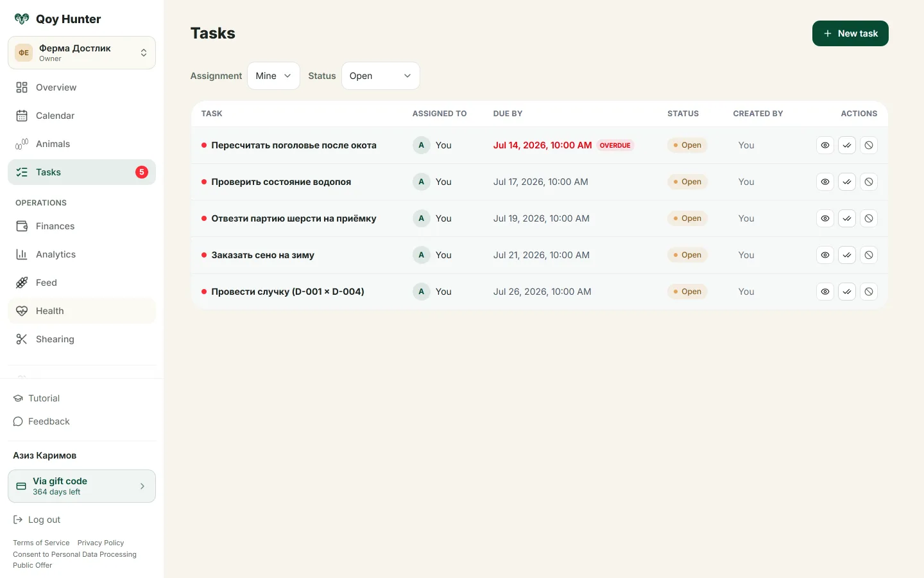924x578 pixels.
Task: Open Finances in Operations
Action: tap(81, 226)
